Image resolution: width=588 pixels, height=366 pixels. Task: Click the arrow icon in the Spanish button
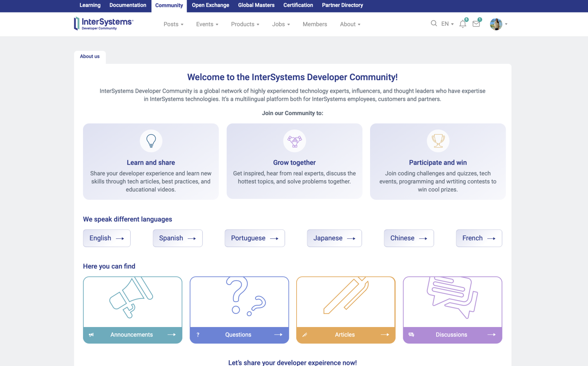(192, 238)
